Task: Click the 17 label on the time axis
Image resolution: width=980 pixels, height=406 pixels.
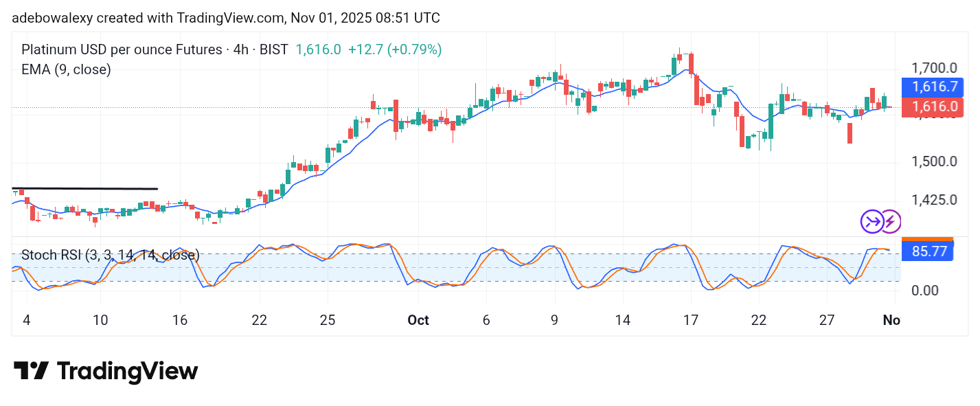Action: click(692, 320)
